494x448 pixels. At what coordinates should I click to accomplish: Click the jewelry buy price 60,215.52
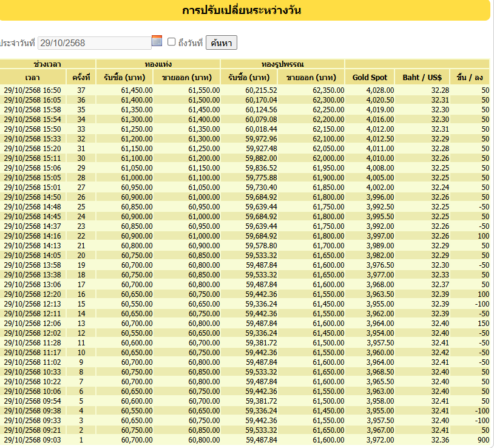click(261, 90)
